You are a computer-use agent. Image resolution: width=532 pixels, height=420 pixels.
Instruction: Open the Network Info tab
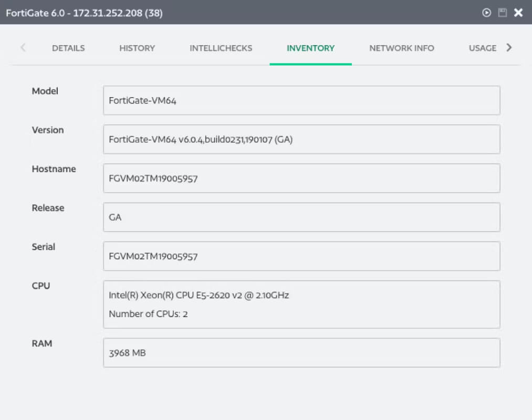[x=402, y=48]
